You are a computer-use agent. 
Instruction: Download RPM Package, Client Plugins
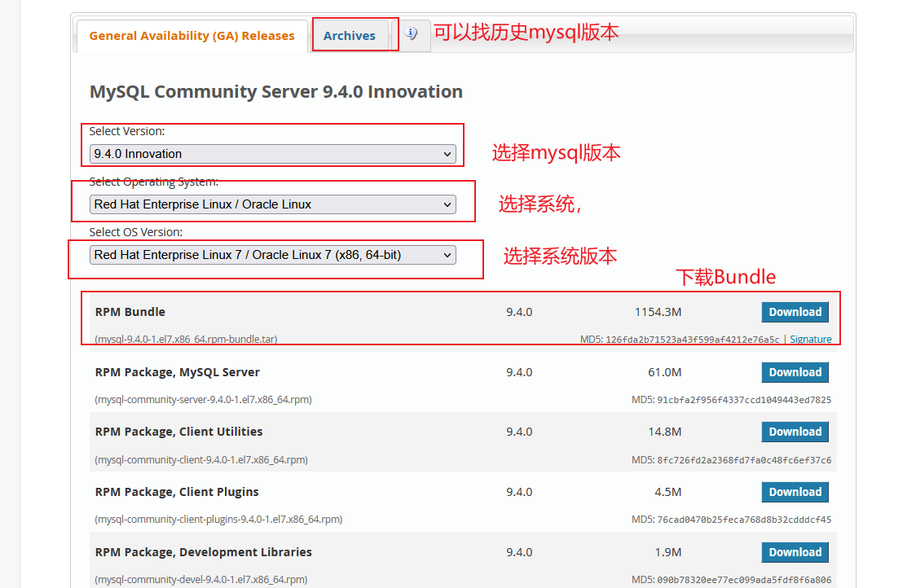click(795, 492)
